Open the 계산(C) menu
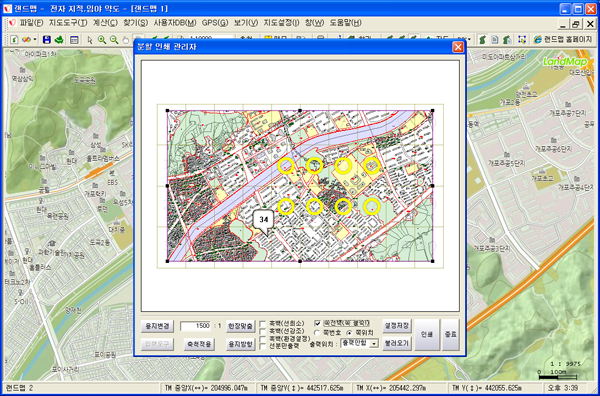This screenshot has width=600, height=396. point(105,23)
